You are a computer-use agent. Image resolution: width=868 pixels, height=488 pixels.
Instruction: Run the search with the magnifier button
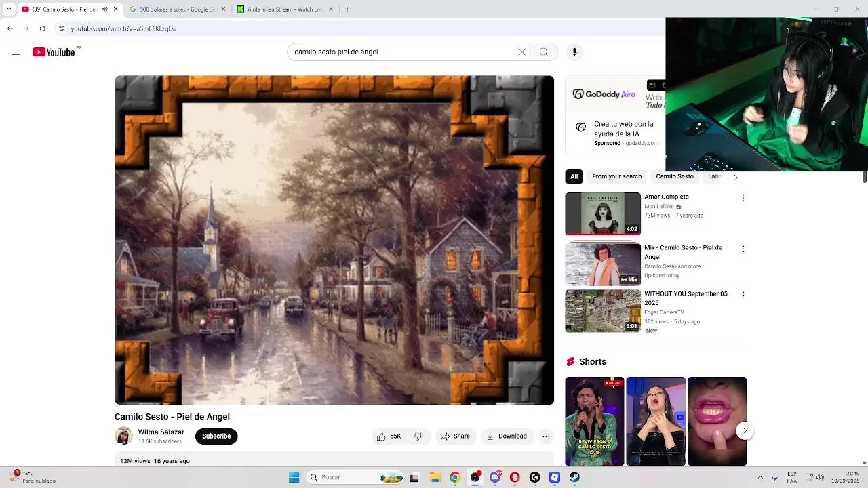544,52
